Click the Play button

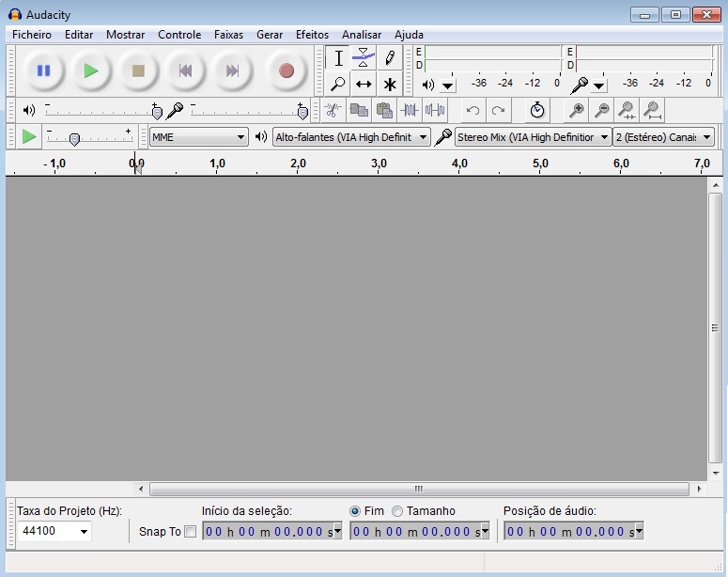pos(90,70)
